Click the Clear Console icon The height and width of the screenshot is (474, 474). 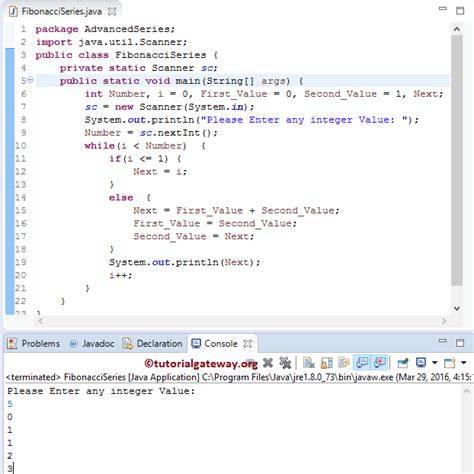(x=309, y=363)
